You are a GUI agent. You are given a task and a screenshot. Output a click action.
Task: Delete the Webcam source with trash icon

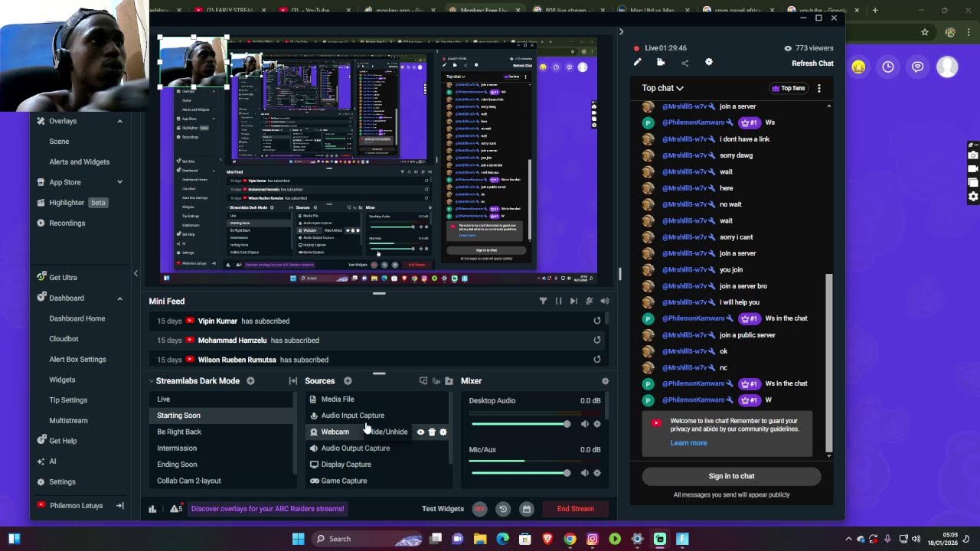(432, 432)
